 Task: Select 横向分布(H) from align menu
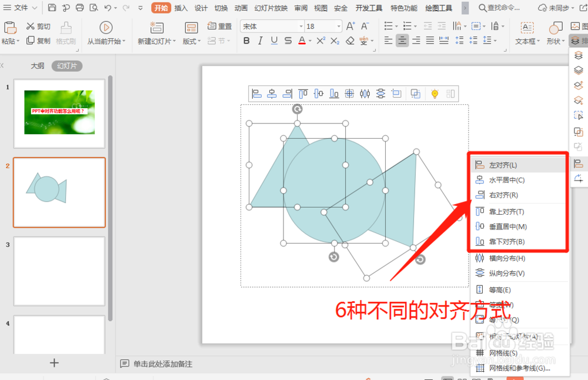(520, 258)
